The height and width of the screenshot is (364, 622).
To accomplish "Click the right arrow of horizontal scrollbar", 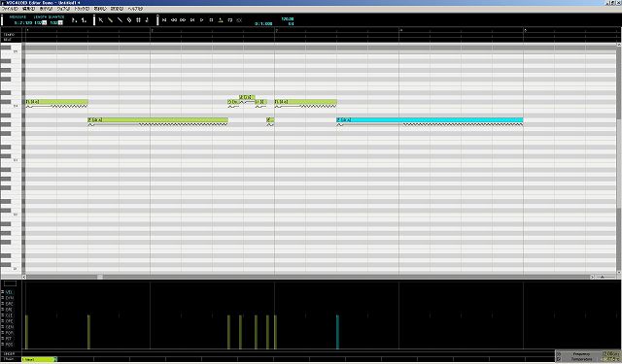I will [x=592, y=277].
